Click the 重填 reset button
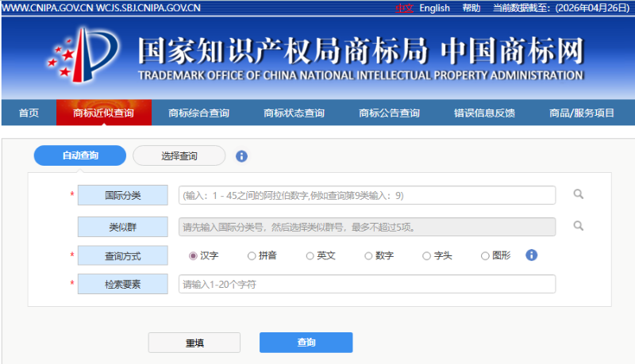The image size is (635, 364). pyautogui.click(x=194, y=343)
